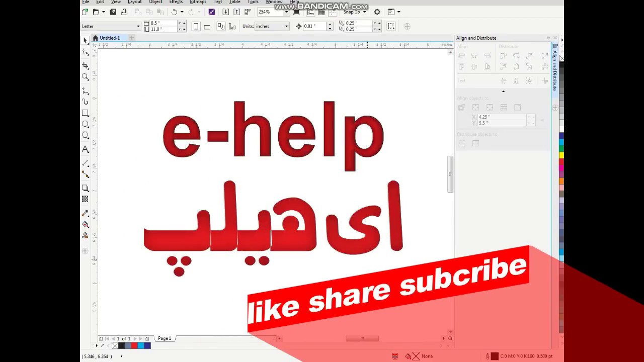Click the Print icon
This screenshot has width=644, height=362.
(x=124, y=12)
